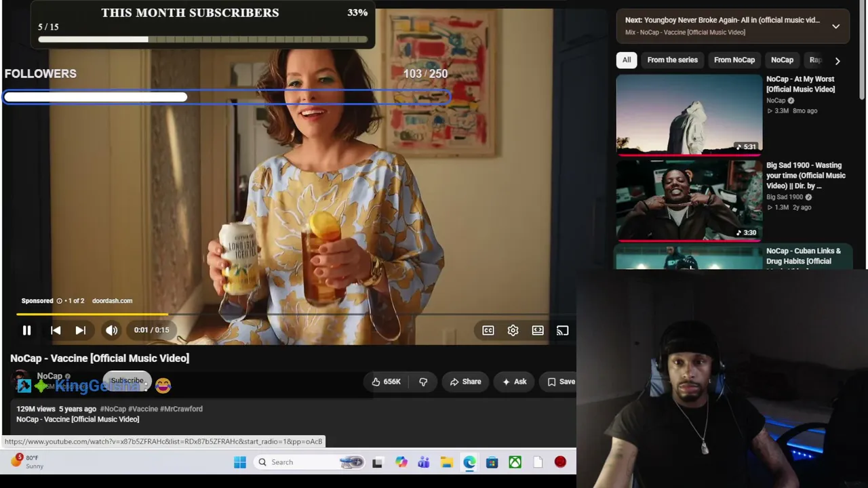The image size is (868, 488).
Task: Open File Explorer from the taskbar
Action: tap(446, 462)
